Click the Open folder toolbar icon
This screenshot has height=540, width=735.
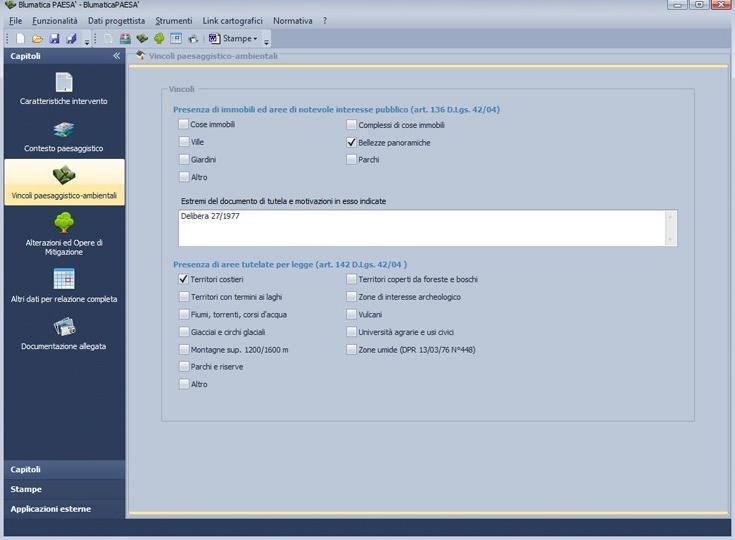pos(37,39)
